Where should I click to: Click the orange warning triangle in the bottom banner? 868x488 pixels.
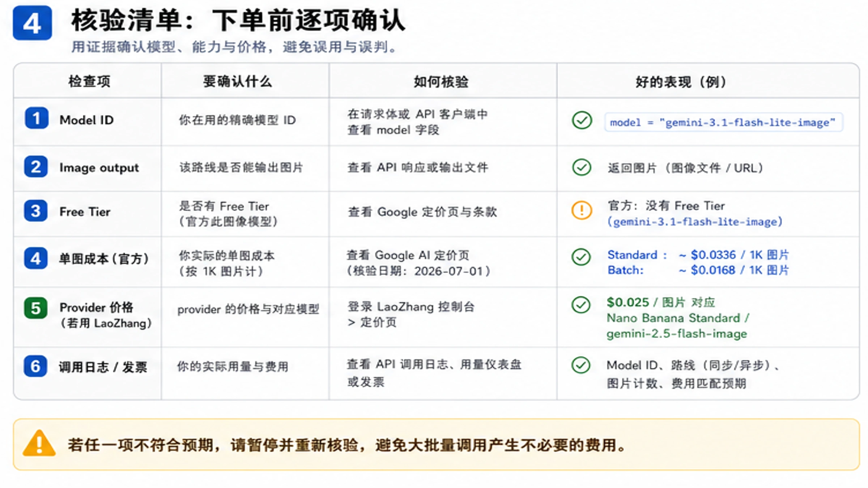39,443
